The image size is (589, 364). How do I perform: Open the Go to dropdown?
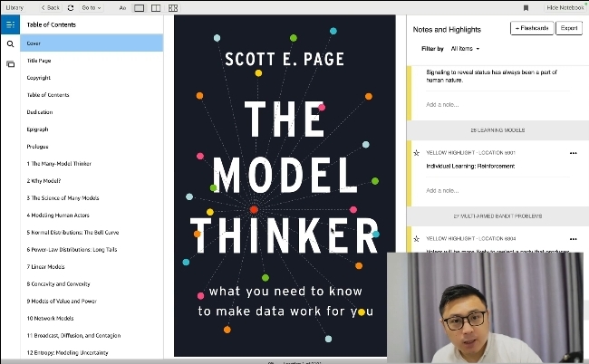pyautogui.click(x=92, y=7)
